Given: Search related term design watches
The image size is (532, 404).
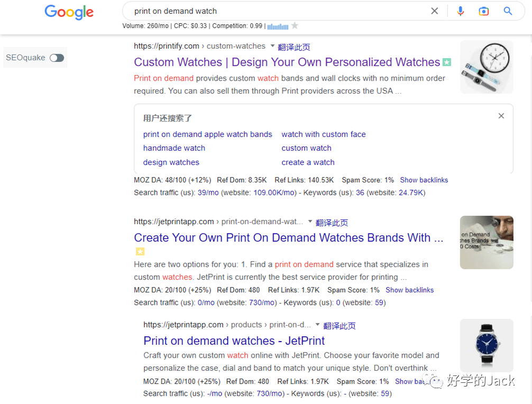Looking at the screenshot, I should (171, 162).
